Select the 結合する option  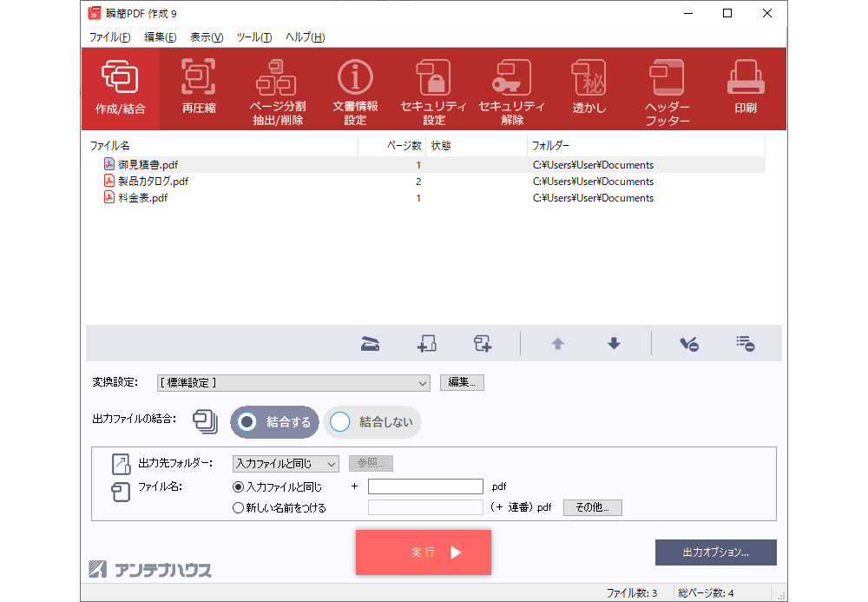coord(274,422)
